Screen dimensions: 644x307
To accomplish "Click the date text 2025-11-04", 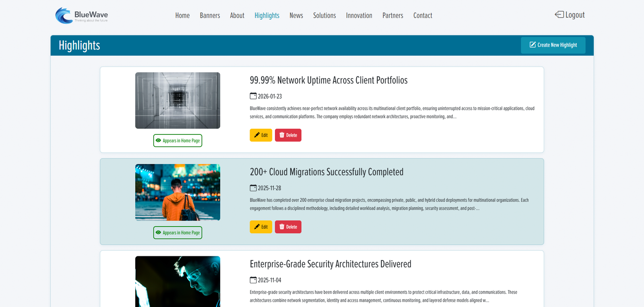I will click(269, 280).
